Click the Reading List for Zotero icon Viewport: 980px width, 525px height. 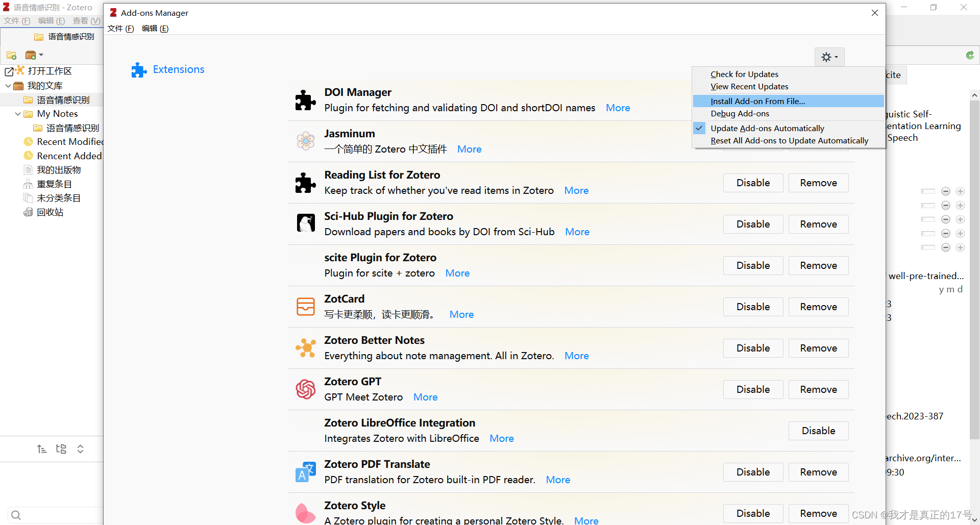pyautogui.click(x=305, y=183)
